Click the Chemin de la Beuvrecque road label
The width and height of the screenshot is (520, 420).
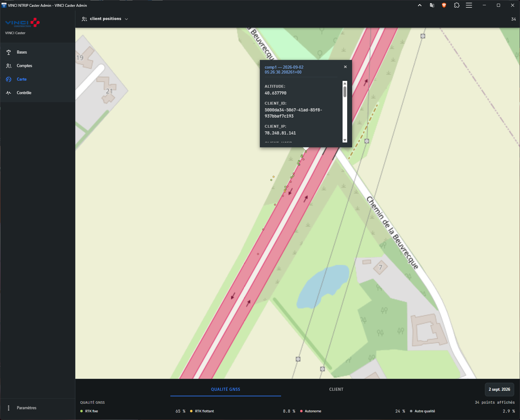click(392, 233)
